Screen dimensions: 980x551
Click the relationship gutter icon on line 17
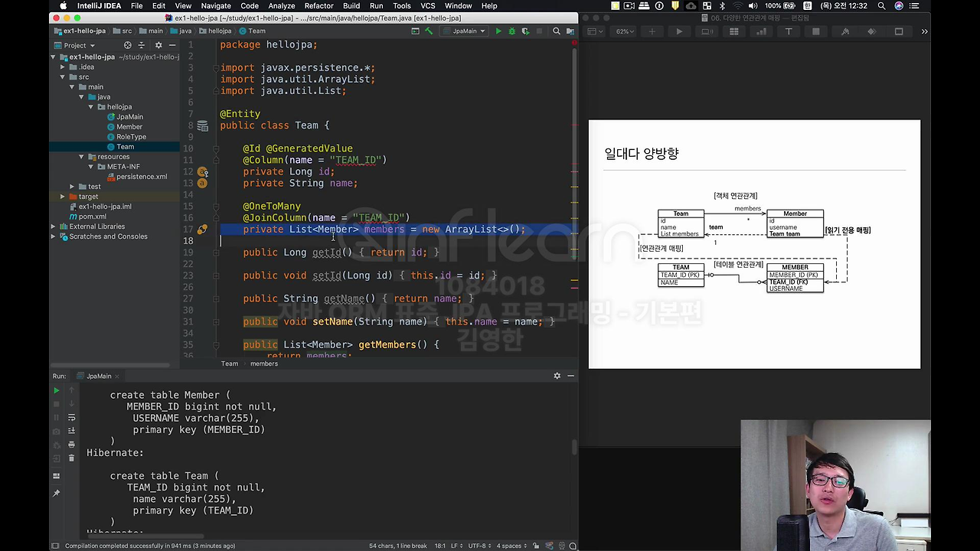(x=202, y=230)
